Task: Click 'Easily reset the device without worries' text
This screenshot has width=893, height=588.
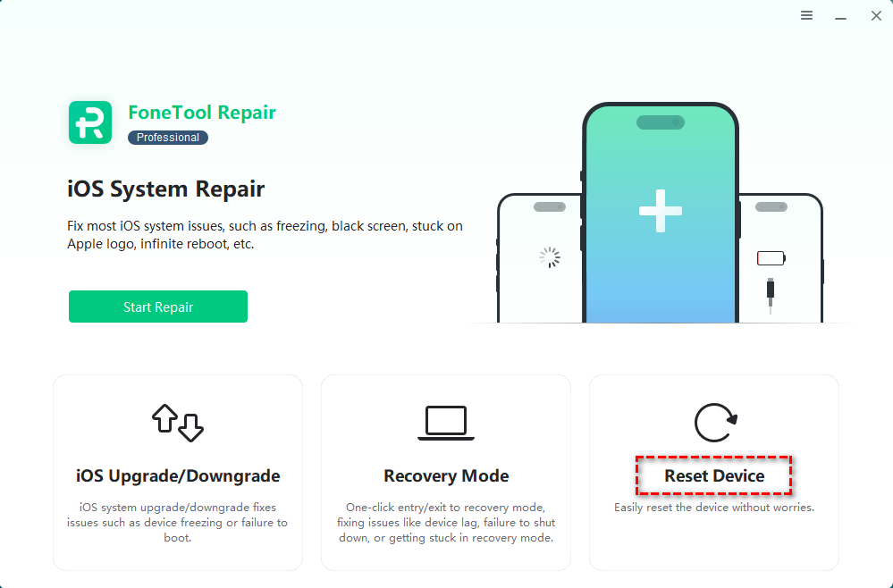Action: pos(714,508)
